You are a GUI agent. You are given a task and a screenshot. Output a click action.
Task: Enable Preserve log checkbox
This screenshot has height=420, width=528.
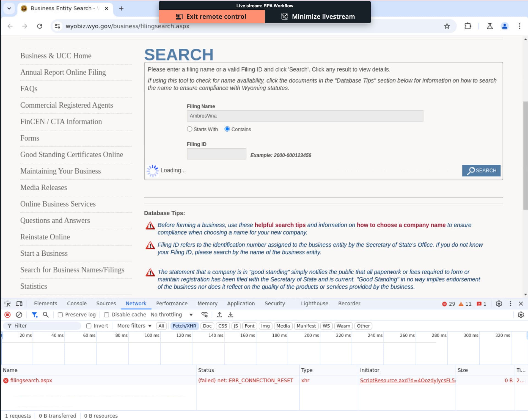60,315
